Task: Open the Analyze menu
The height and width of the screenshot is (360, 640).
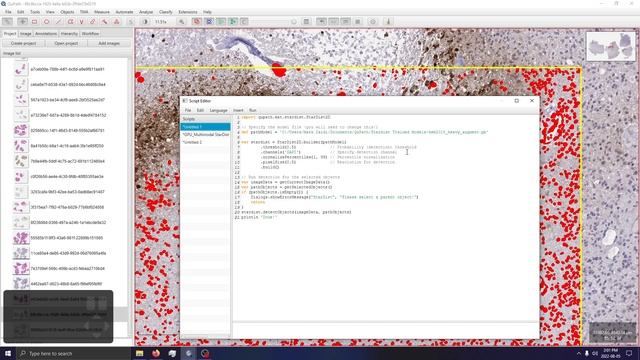Action: 146,12
